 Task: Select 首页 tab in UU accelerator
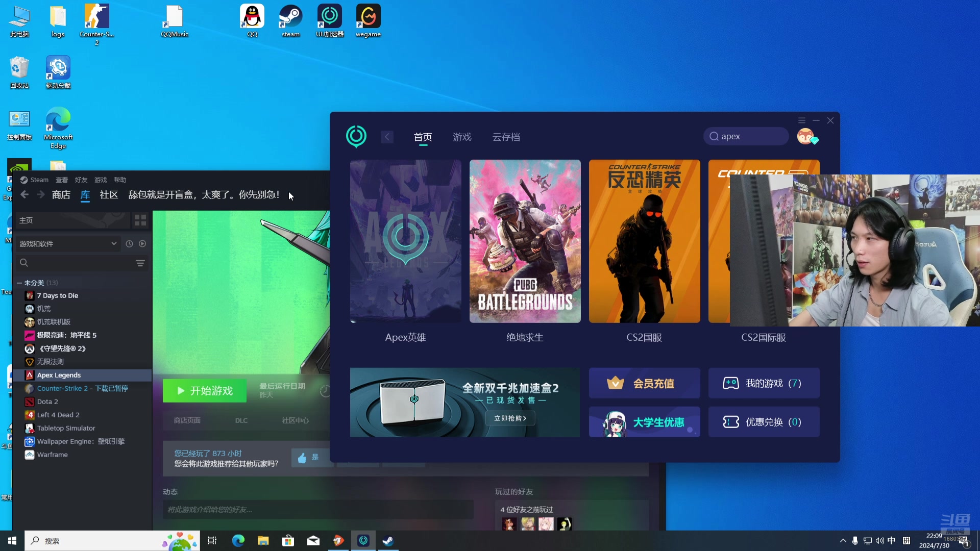coord(423,137)
